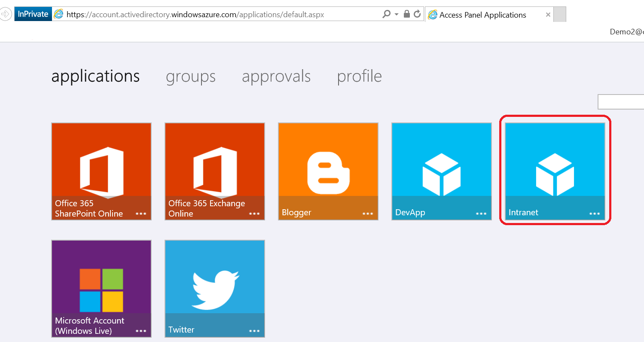Go to the approvals tab
644x342 pixels.
[276, 76]
